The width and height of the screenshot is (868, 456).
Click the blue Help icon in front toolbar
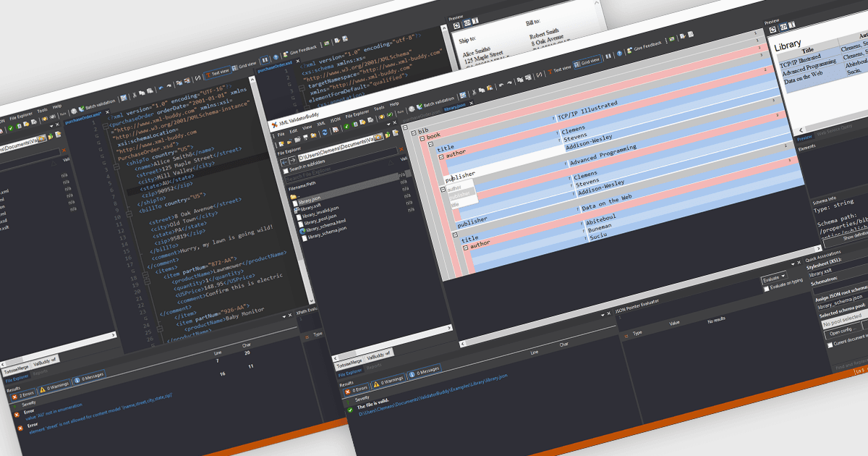coord(619,54)
